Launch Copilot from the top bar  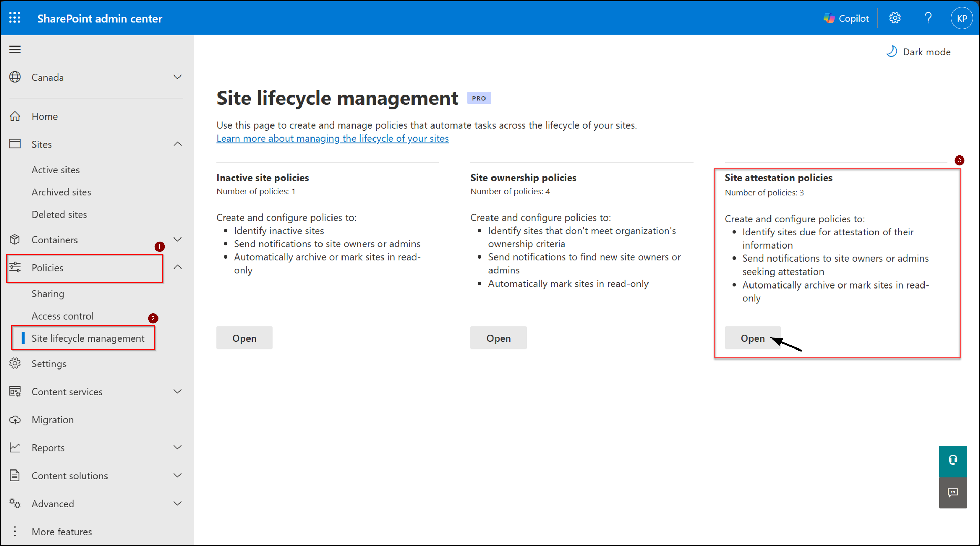point(845,18)
